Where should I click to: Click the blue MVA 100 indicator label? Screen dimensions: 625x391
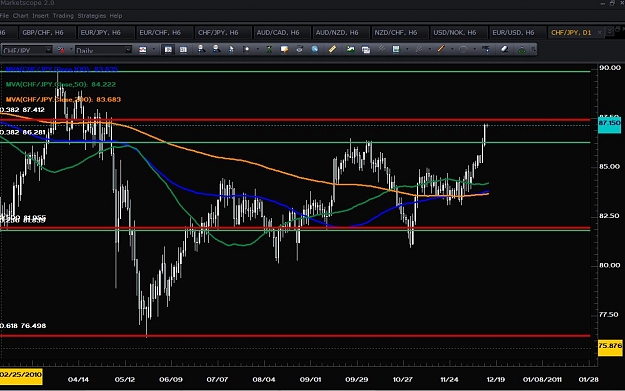62,69
